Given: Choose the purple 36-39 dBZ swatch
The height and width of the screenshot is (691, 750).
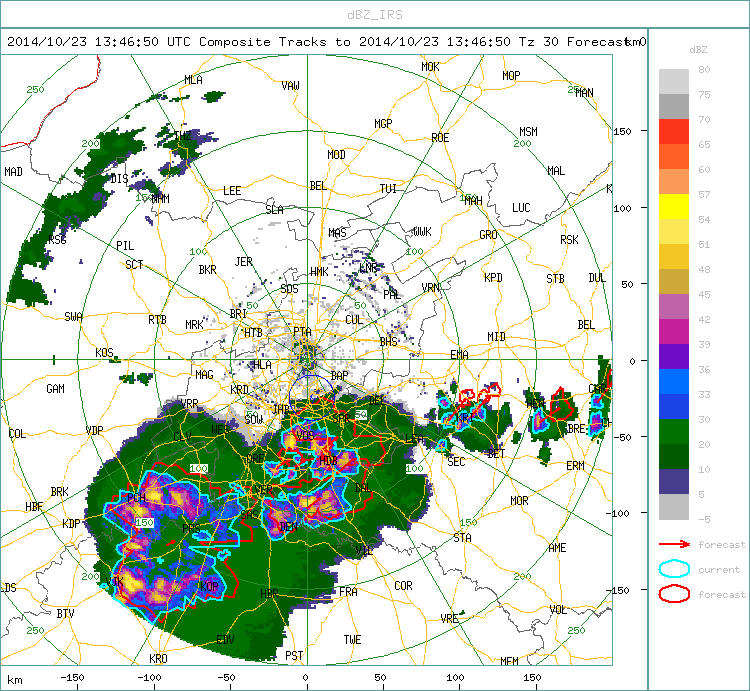Looking at the screenshot, I should 673,356.
